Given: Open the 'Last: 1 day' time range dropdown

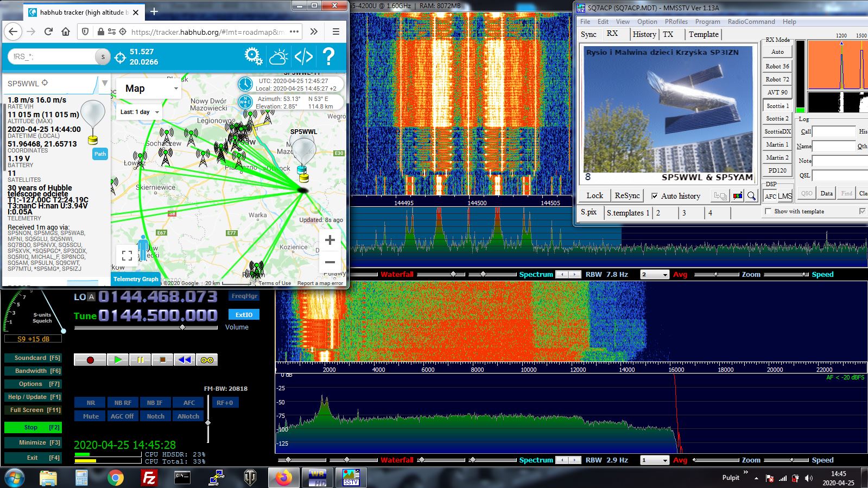Looking at the screenshot, I should click(x=140, y=112).
